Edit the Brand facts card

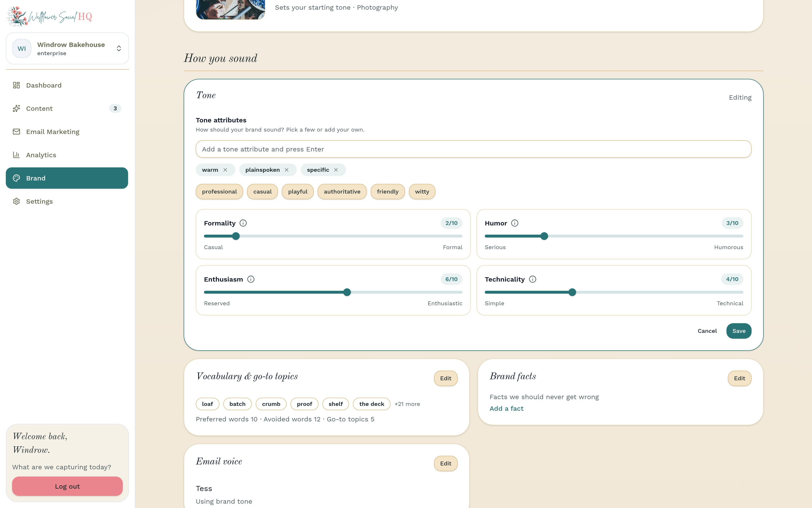739,378
